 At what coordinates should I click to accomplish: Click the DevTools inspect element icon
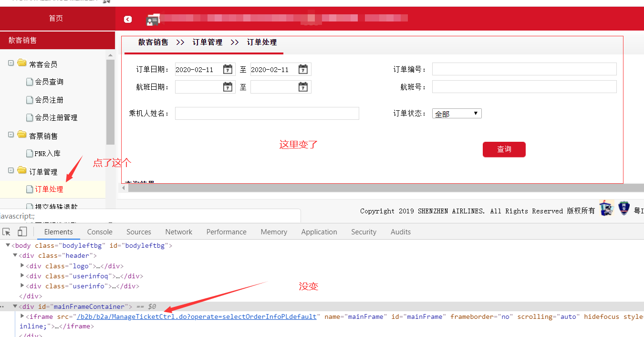(x=7, y=232)
